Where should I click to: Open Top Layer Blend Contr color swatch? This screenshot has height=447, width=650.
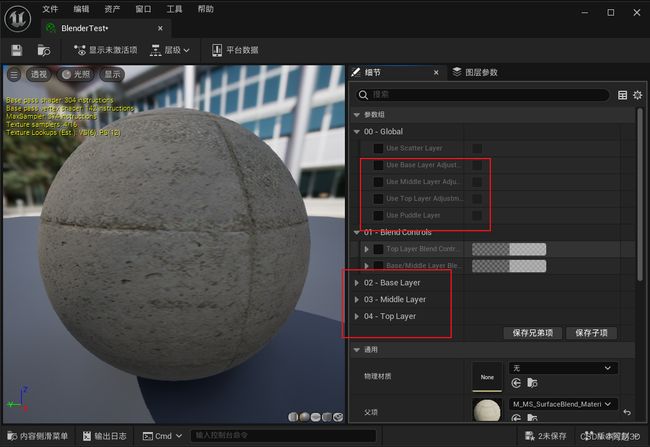(509, 249)
